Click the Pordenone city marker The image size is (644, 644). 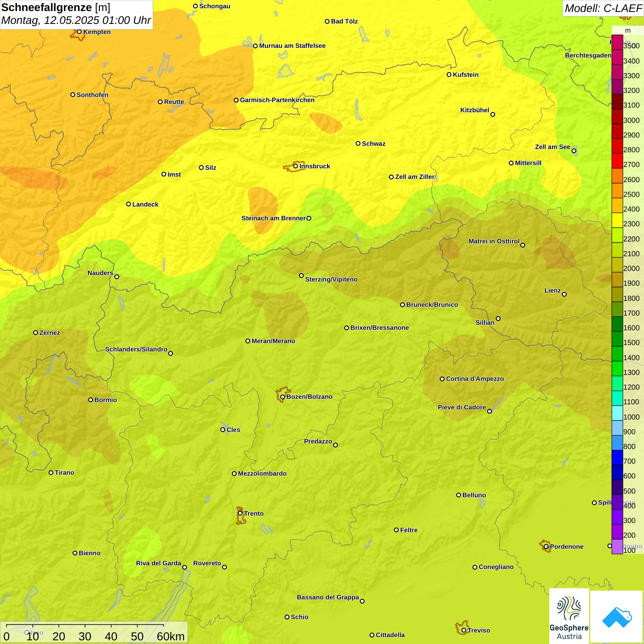pyautogui.click(x=546, y=547)
